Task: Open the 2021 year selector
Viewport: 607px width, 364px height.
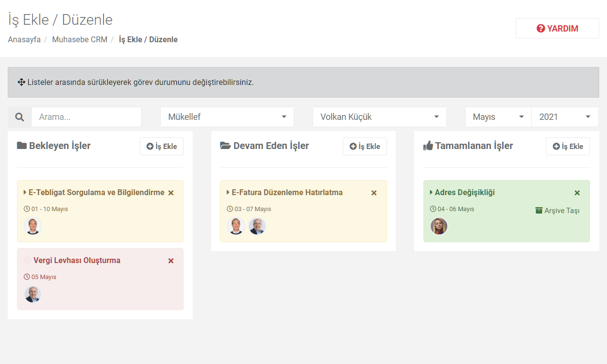Action: (x=565, y=117)
